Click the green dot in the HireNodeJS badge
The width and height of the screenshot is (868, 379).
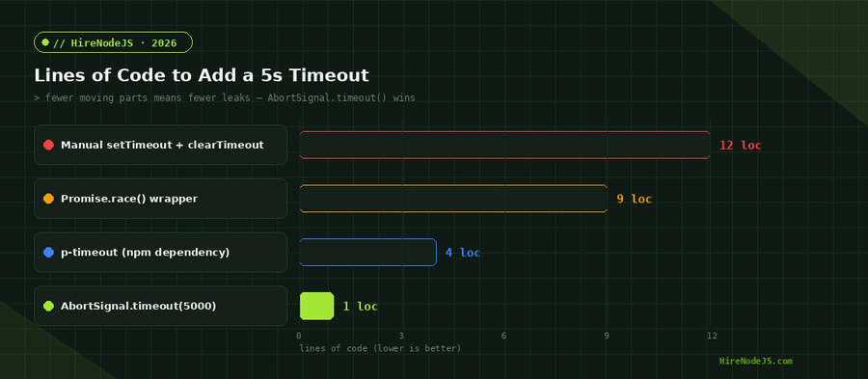pyautogui.click(x=45, y=42)
